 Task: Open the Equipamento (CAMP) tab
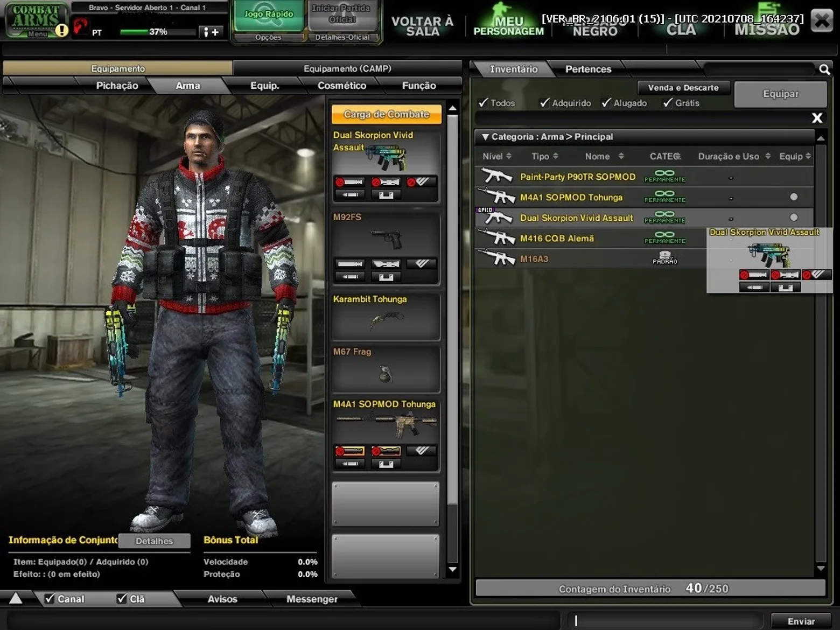tap(347, 68)
